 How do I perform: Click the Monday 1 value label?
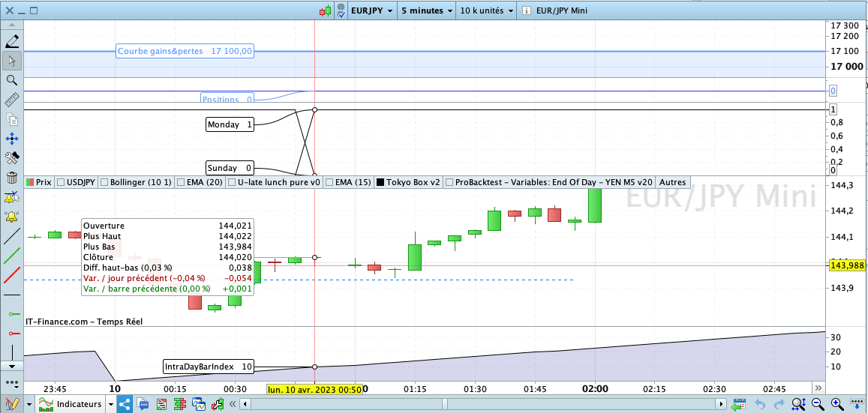pos(230,124)
